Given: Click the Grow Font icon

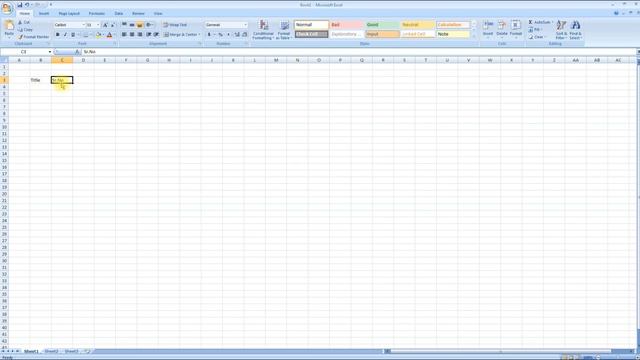Looking at the screenshot, I should coord(105,25).
